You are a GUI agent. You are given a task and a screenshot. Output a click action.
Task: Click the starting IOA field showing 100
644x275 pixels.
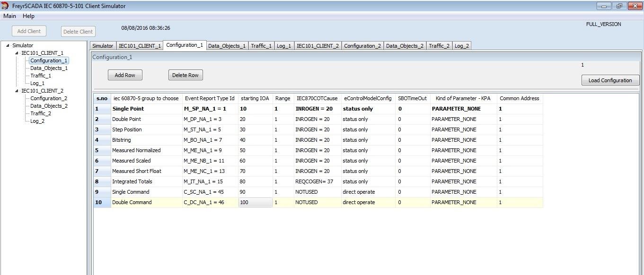coord(256,202)
